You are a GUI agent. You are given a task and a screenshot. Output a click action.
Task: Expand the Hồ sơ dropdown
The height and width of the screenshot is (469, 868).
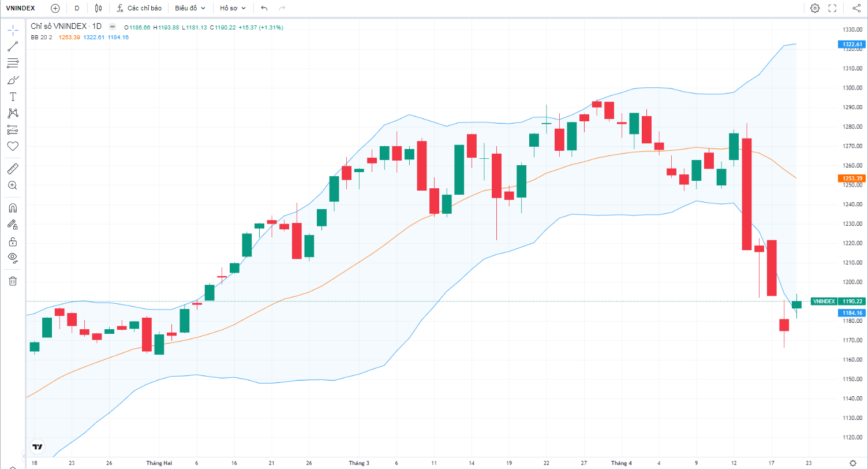click(233, 8)
